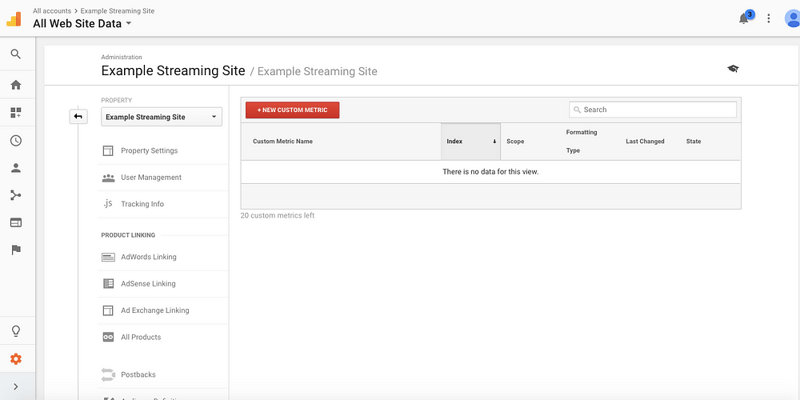Open the user account avatar

pyautogui.click(x=792, y=18)
